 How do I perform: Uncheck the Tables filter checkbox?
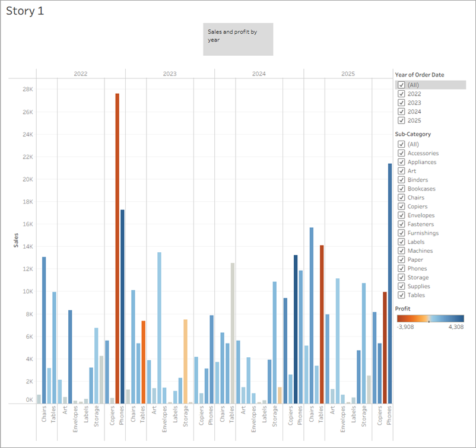[x=402, y=295]
